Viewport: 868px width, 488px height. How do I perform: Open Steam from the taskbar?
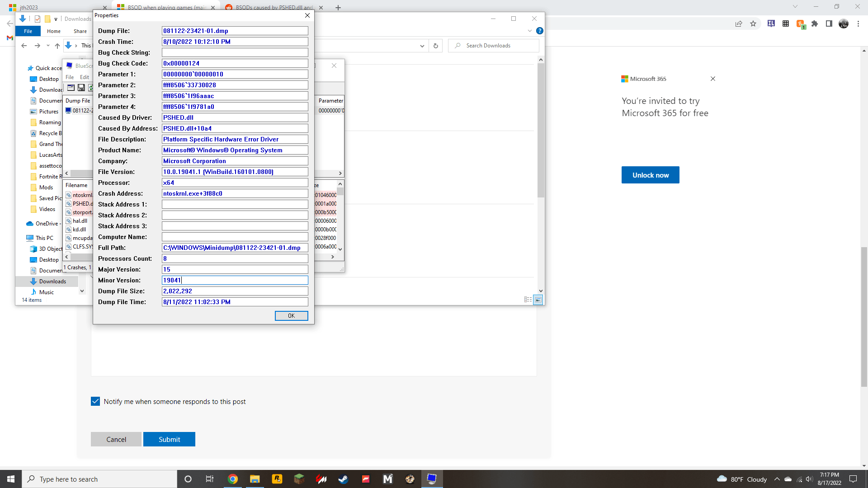click(343, 479)
